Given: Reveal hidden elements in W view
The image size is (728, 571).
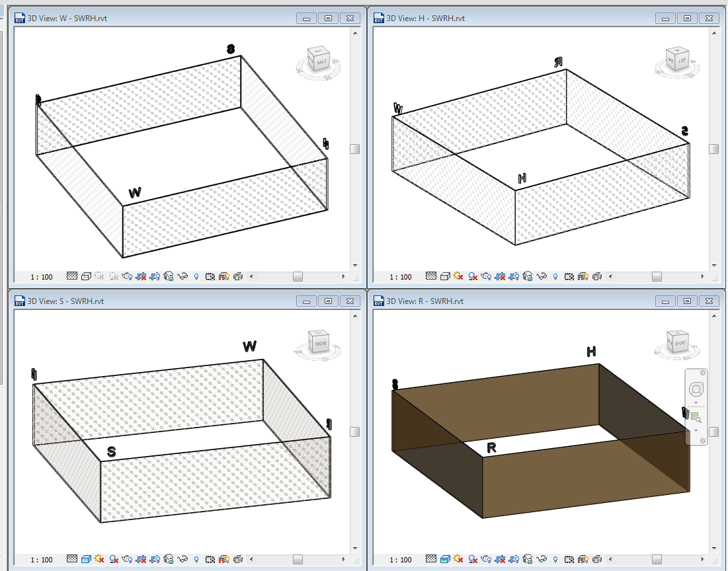Looking at the screenshot, I should click(196, 276).
